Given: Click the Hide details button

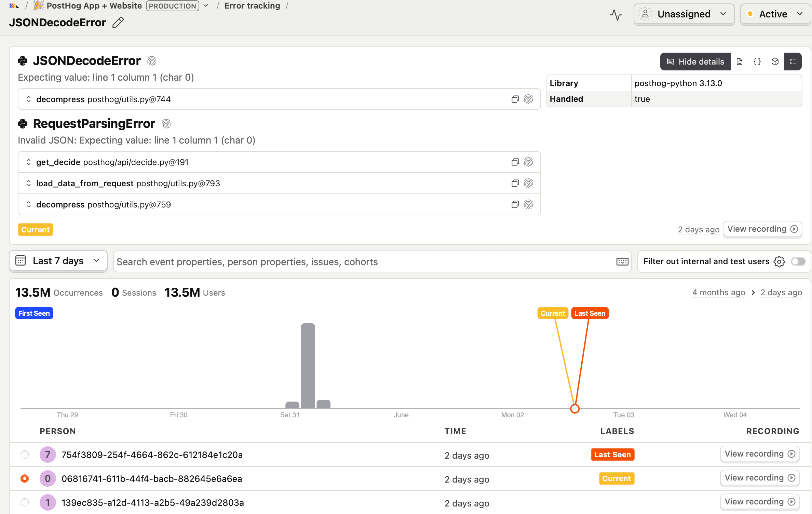Looking at the screenshot, I should click(695, 62).
